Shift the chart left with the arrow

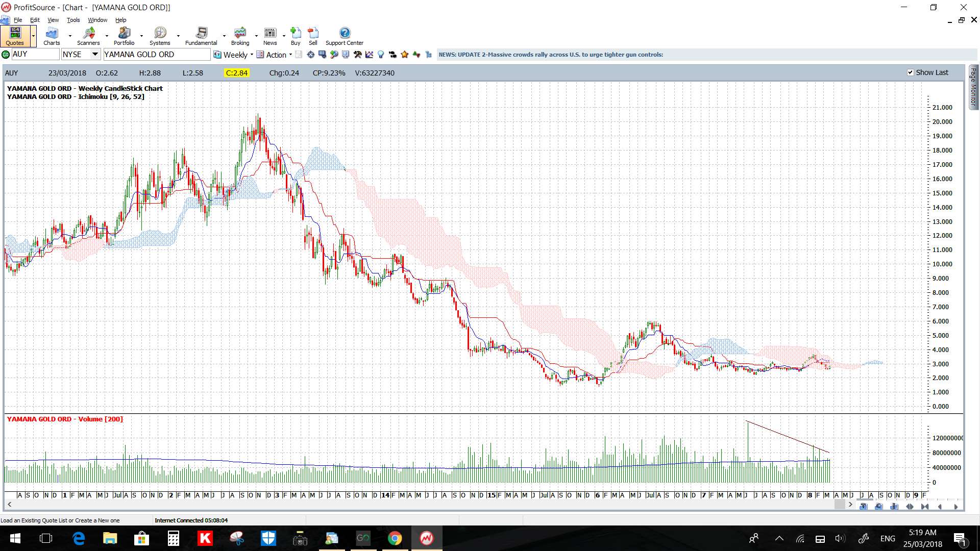(x=940, y=507)
